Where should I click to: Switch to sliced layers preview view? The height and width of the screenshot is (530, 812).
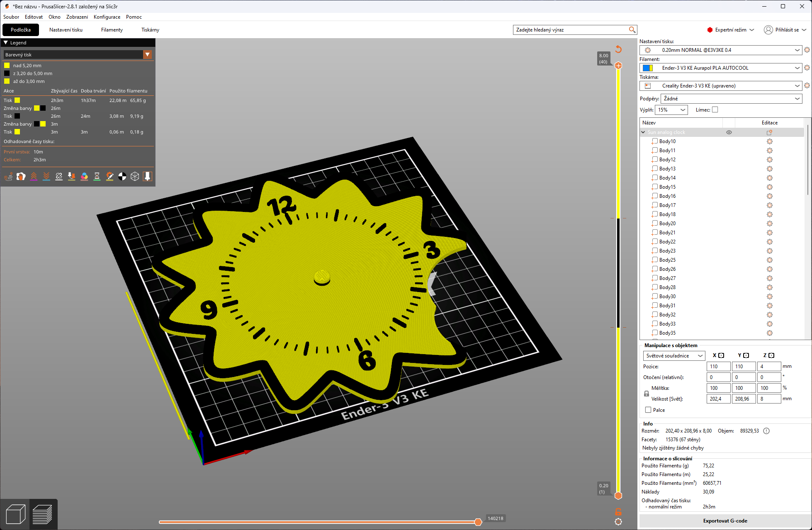[42, 514]
